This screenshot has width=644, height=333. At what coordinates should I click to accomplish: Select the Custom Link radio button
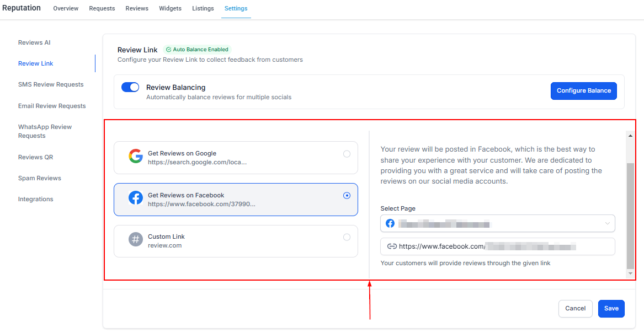point(347,237)
